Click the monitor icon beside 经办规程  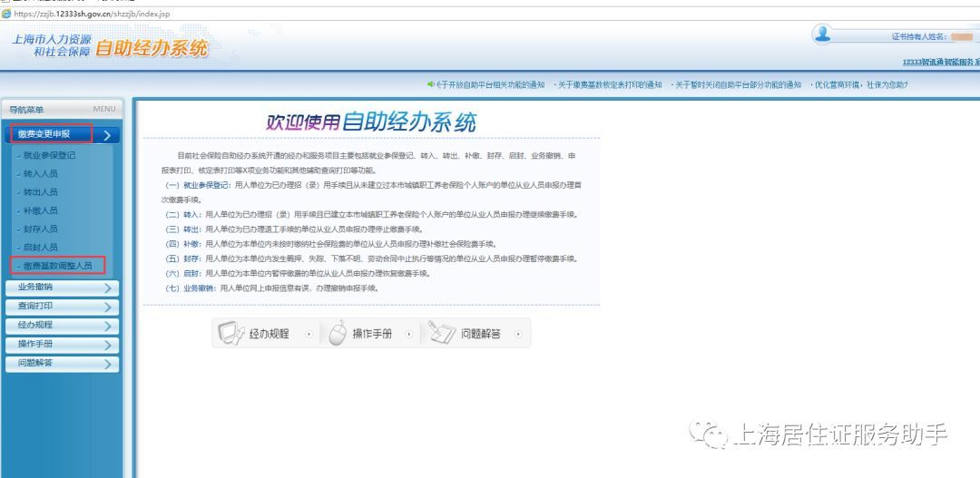(230, 333)
